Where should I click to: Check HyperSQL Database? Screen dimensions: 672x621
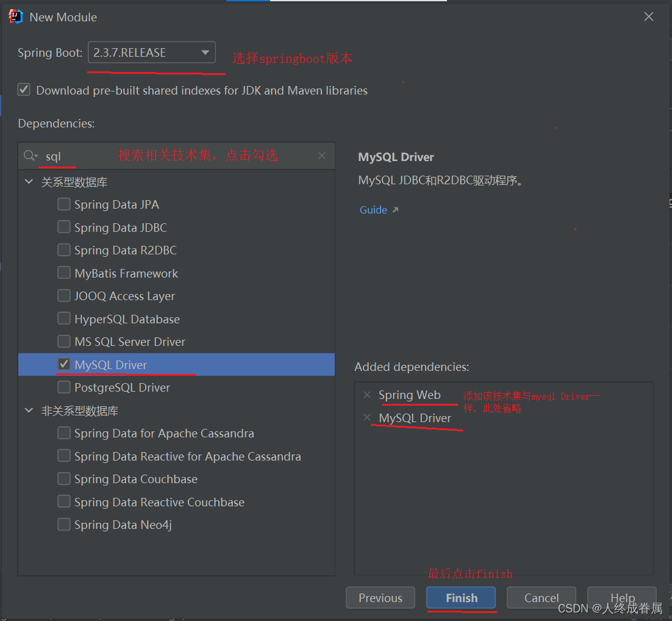64,318
